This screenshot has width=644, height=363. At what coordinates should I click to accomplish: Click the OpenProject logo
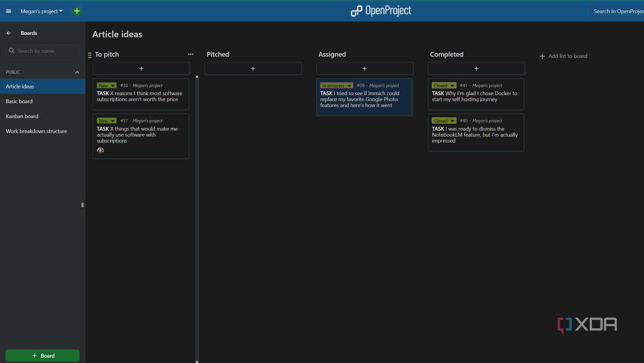[x=381, y=11]
